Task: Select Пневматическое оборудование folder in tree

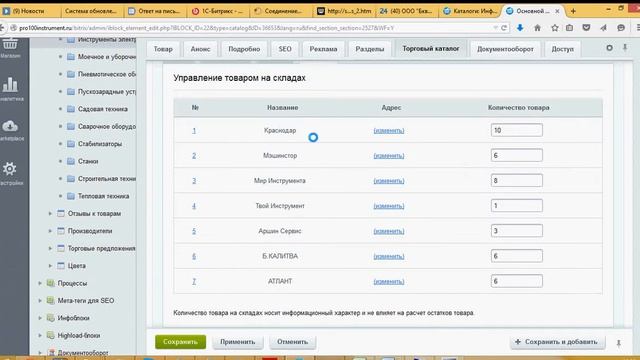Action: click(x=107, y=74)
